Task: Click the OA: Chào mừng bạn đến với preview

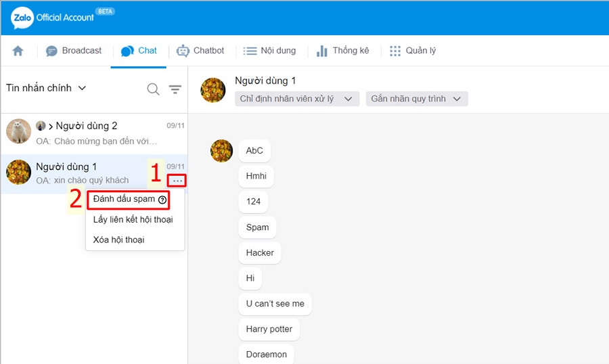Action: [x=97, y=141]
